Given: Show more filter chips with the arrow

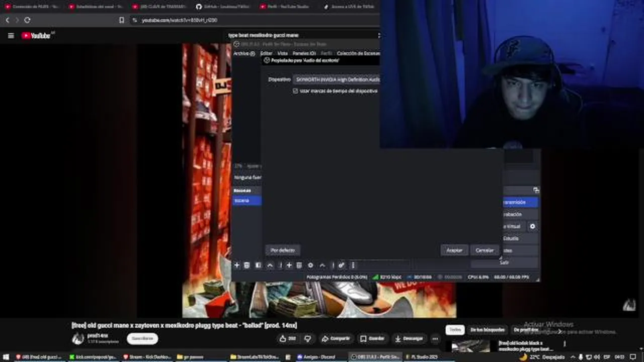Looking at the screenshot, I should tap(559, 330).
